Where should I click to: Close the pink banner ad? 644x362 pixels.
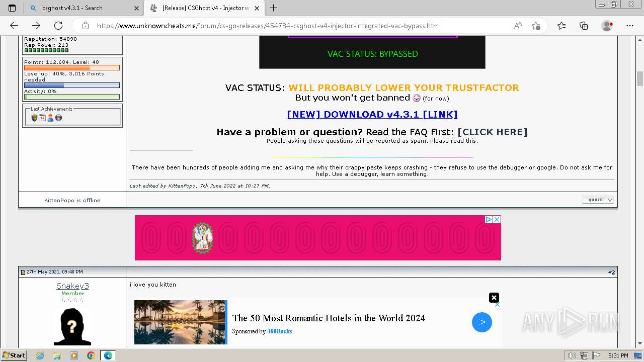coord(497,219)
